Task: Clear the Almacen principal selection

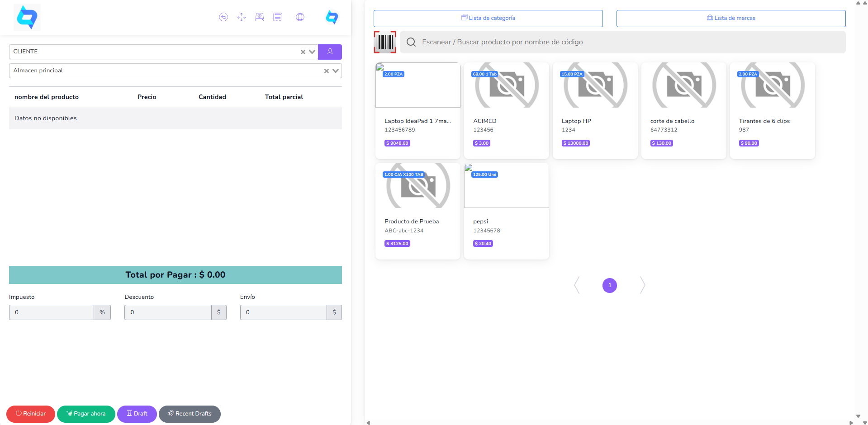Action: 326,71
